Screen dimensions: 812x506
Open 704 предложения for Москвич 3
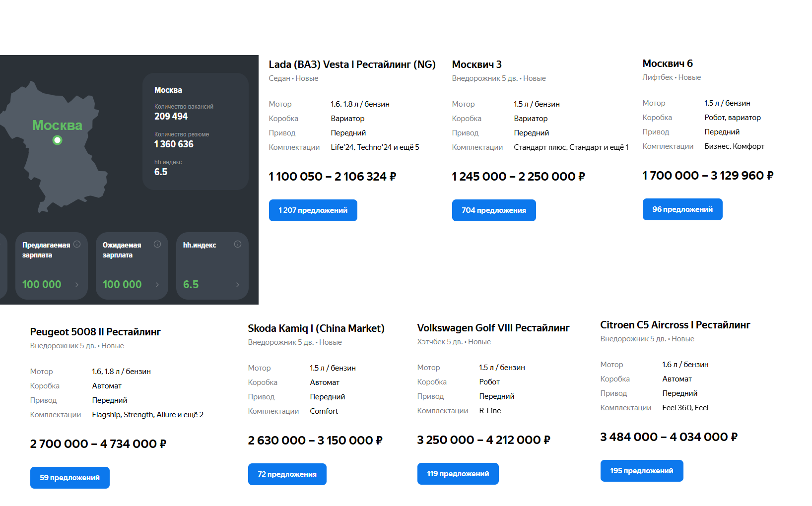click(x=494, y=210)
